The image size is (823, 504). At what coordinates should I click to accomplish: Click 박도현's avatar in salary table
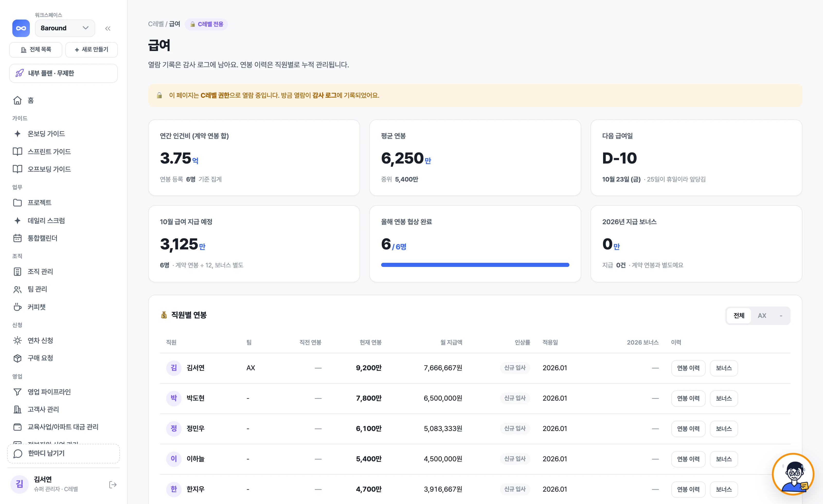click(174, 398)
